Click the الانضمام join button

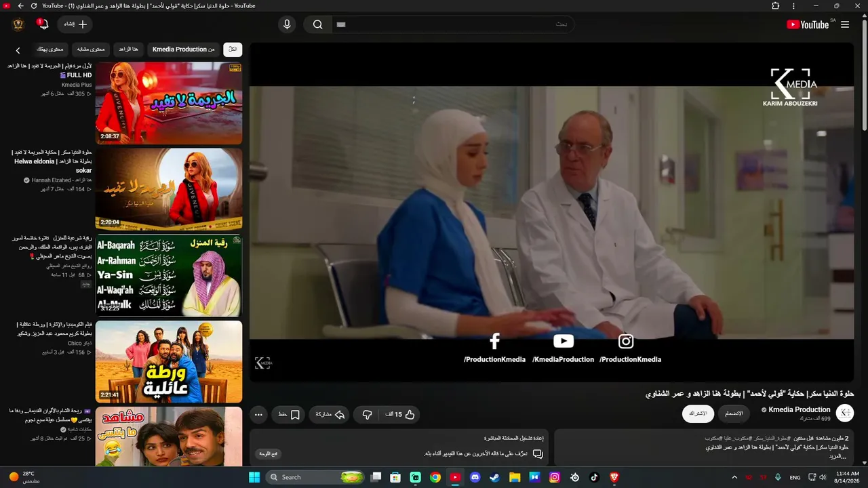tap(734, 413)
